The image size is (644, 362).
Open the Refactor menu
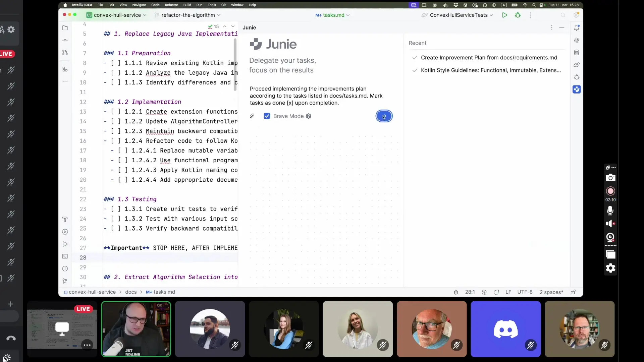point(171,5)
